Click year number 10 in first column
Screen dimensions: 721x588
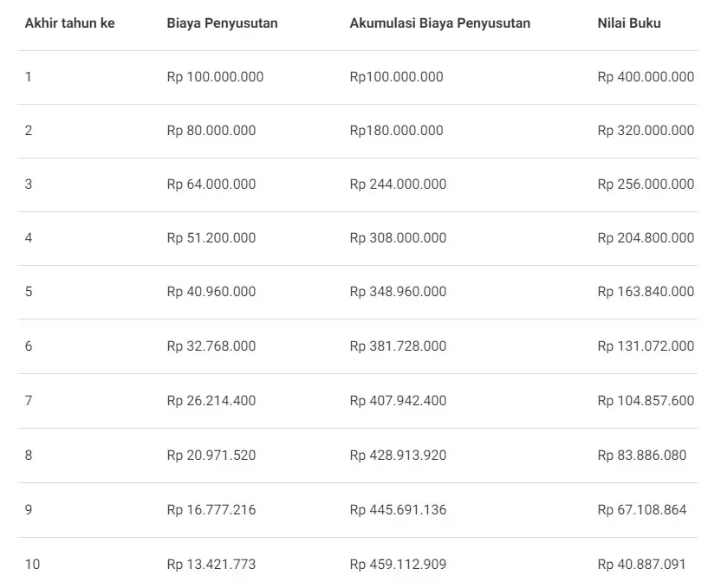pyautogui.click(x=32, y=565)
